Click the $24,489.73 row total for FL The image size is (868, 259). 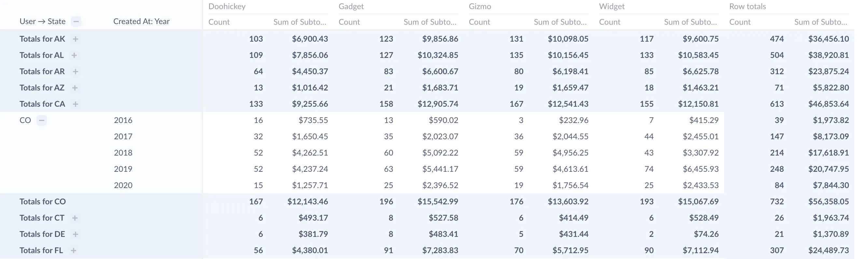829,251
